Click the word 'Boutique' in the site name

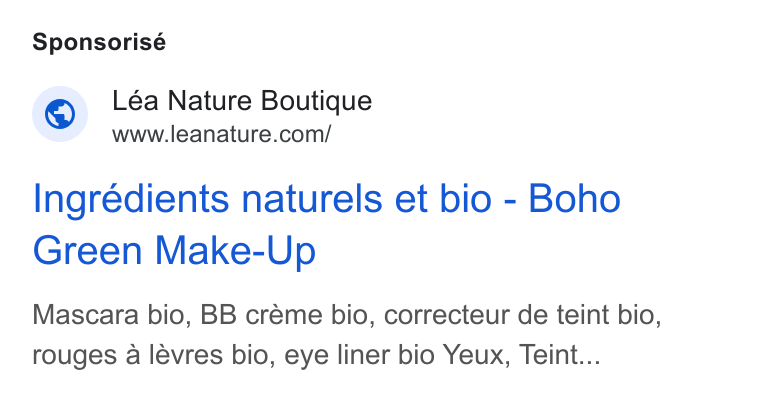click(317, 101)
